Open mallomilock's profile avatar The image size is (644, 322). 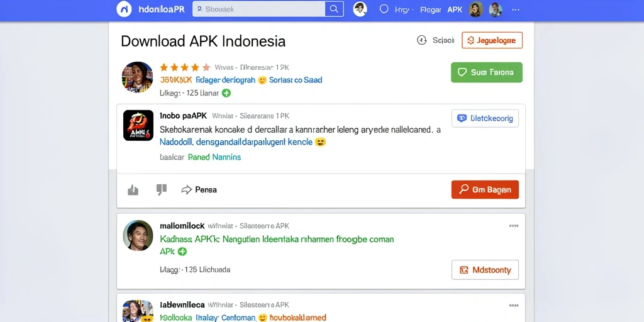click(x=138, y=235)
